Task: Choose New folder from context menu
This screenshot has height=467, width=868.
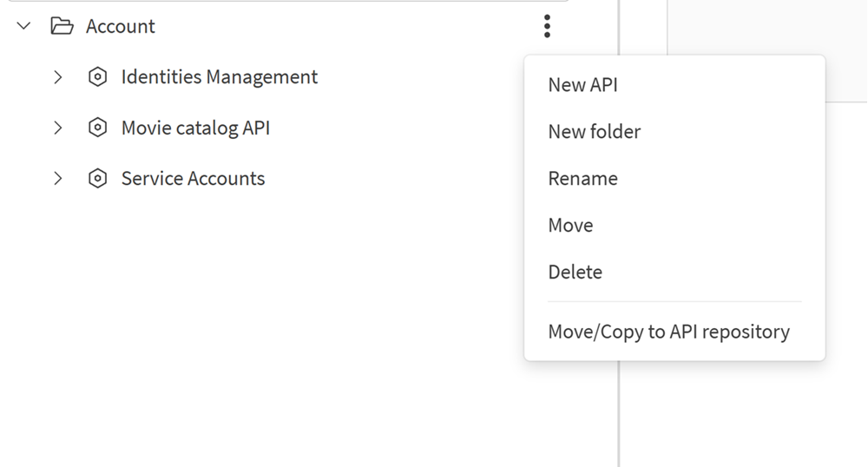Action: coord(595,132)
